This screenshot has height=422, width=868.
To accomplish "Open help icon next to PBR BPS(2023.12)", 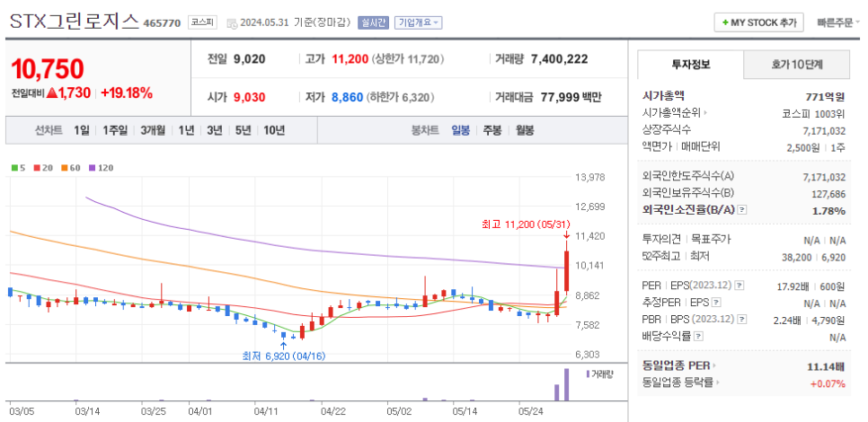I will [x=742, y=319].
